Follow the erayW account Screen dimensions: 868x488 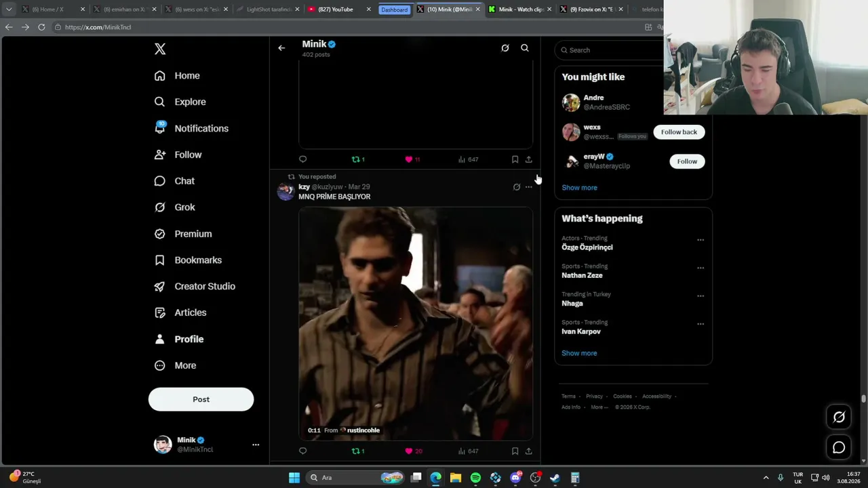pos(687,161)
